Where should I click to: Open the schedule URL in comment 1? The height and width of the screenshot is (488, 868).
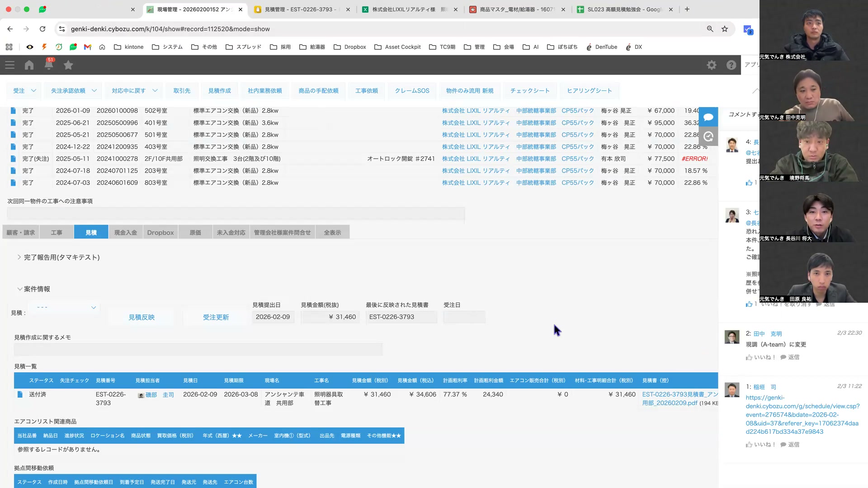pyautogui.click(x=802, y=415)
